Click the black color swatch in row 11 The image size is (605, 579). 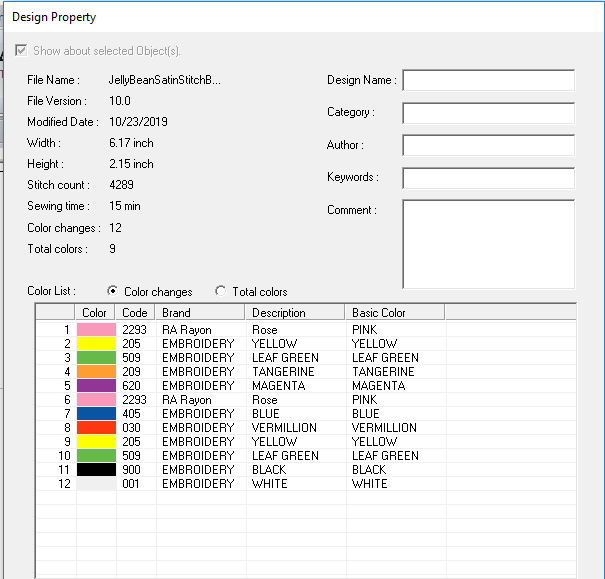tap(95, 470)
